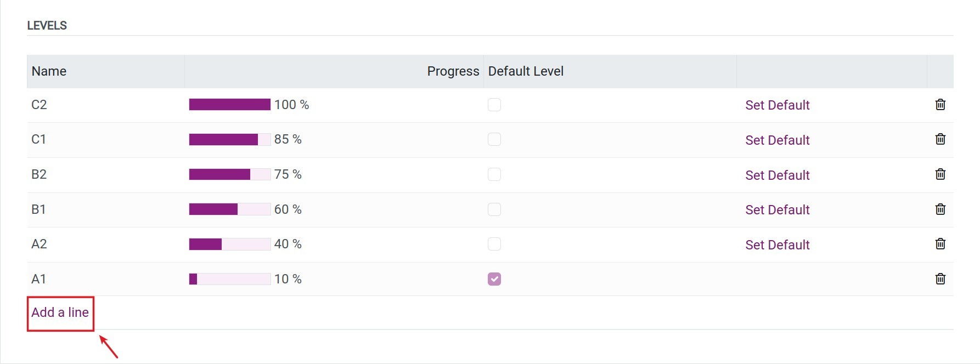Enable Default Level for A2

pyautogui.click(x=494, y=244)
